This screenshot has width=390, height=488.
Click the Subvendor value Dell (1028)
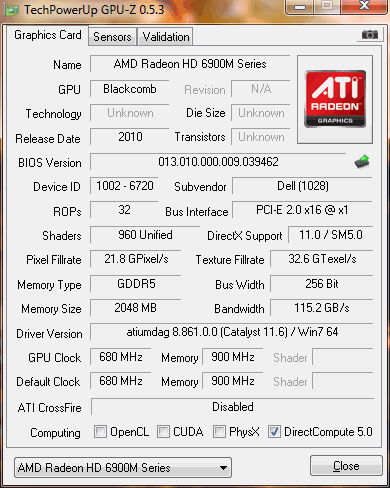coord(303,186)
